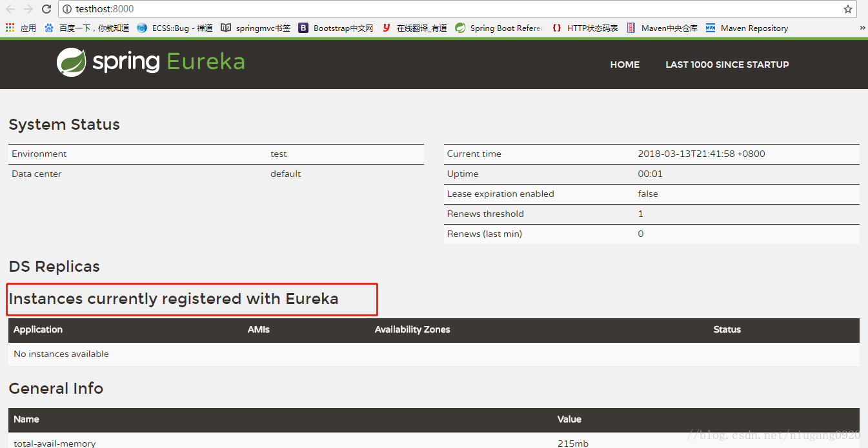This screenshot has height=448, width=868.
Task: Click the Environment label cell
Action: 39,154
